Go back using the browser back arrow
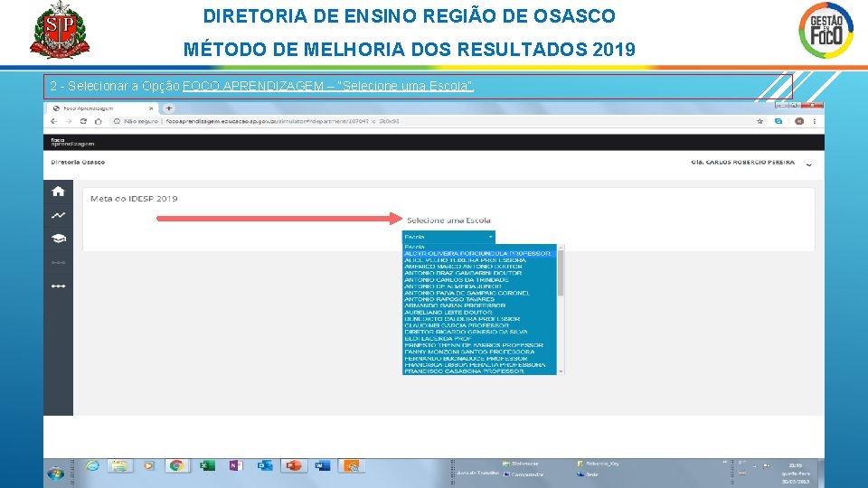The width and height of the screenshot is (868, 488). 53,121
